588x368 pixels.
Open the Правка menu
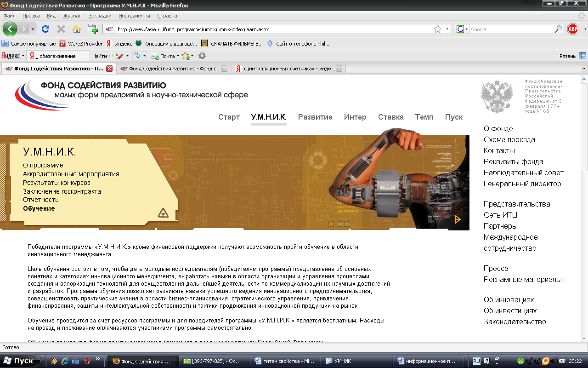[31, 16]
